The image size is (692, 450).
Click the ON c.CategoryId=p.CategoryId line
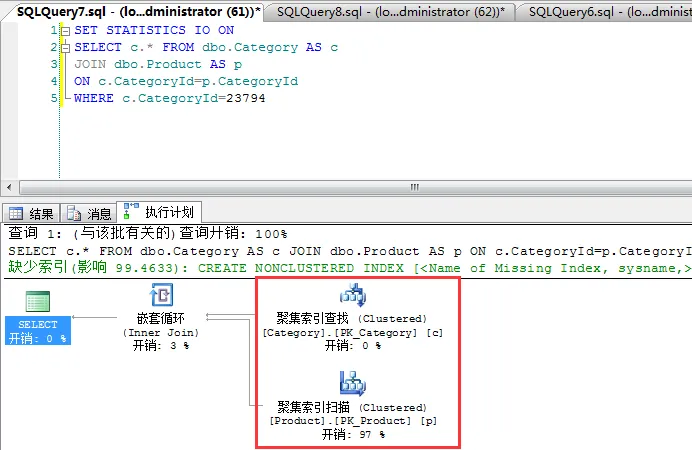186,81
